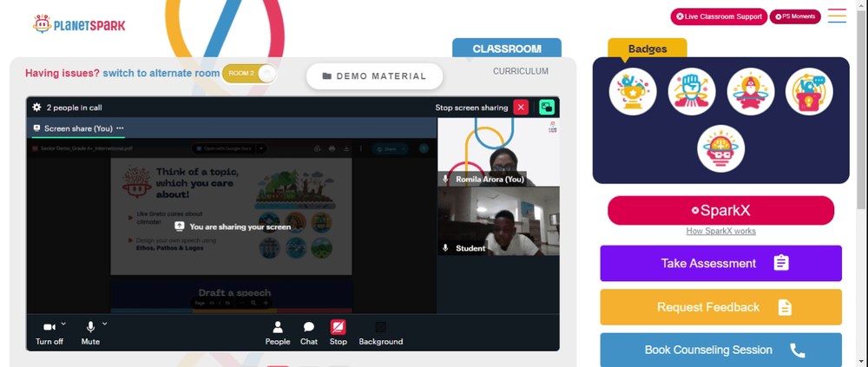868x367 pixels.
Task: Open Live Classroom Support
Action: point(719,16)
